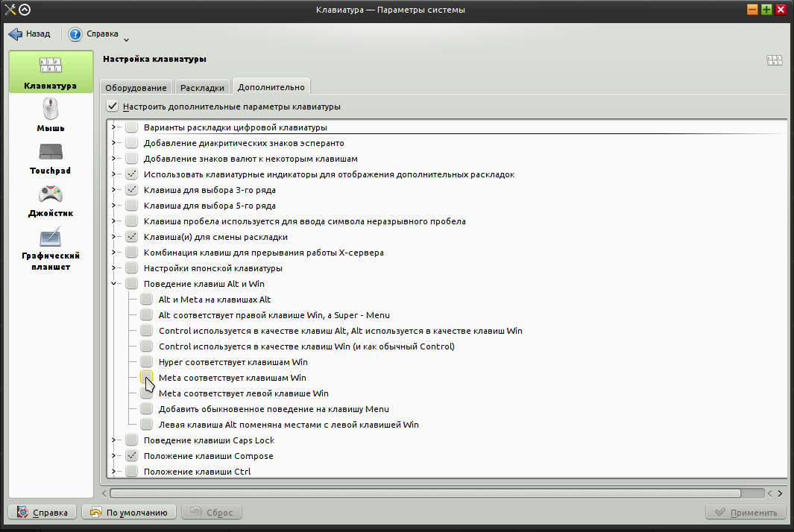Expand Клавиша(и) для смены раскладки
Image resolution: width=794 pixels, height=532 pixels.
tap(114, 237)
